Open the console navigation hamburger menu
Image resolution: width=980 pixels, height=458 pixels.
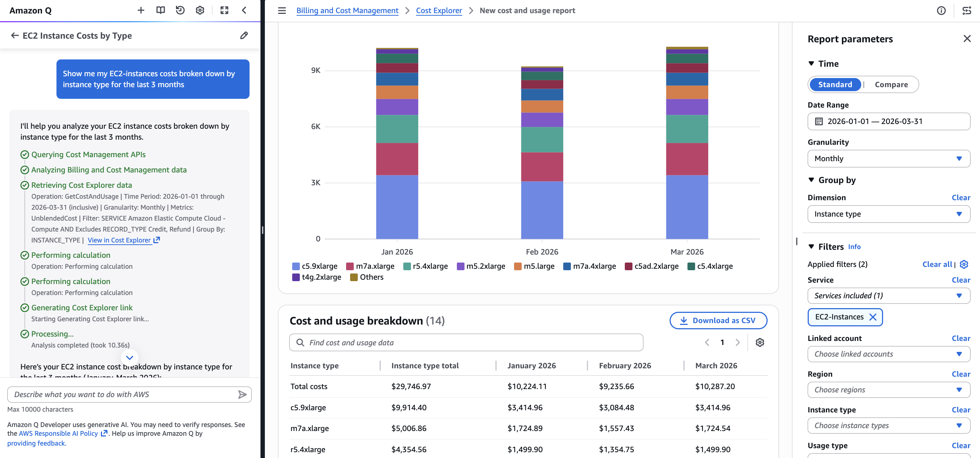pos(282,10)
